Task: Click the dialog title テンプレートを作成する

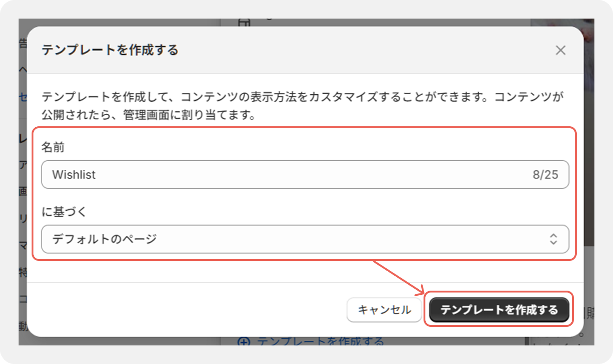Action: point(110,50)
